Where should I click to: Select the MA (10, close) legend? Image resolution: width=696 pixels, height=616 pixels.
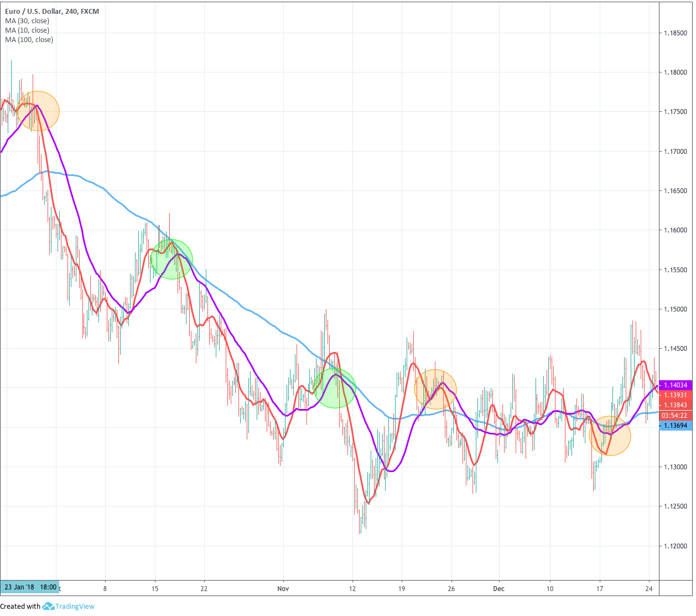point(27,30)
